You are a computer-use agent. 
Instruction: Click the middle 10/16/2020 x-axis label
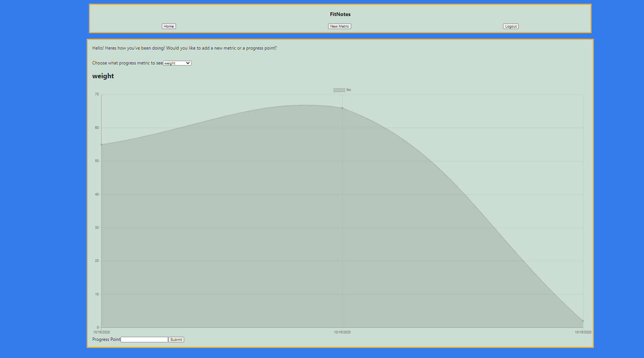(x=342, y=332)
